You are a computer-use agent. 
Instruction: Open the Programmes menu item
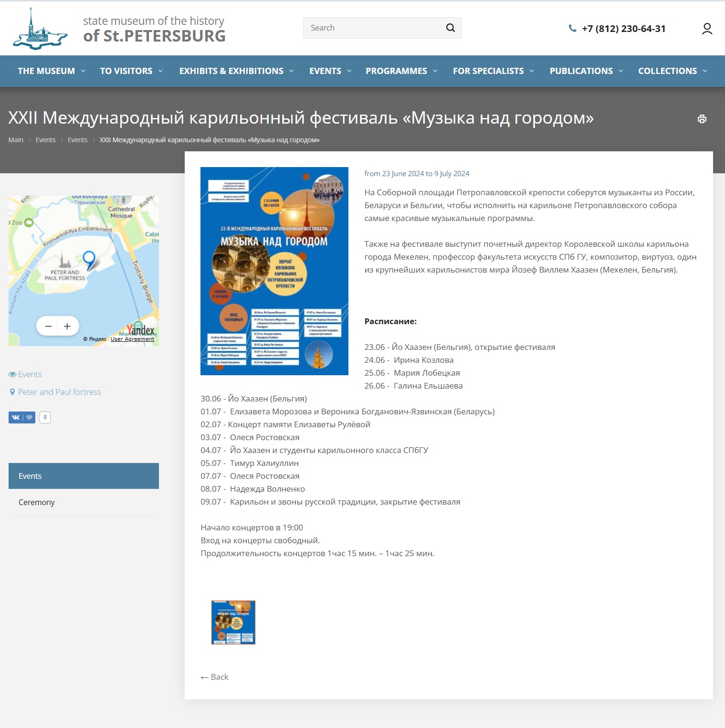401,71
